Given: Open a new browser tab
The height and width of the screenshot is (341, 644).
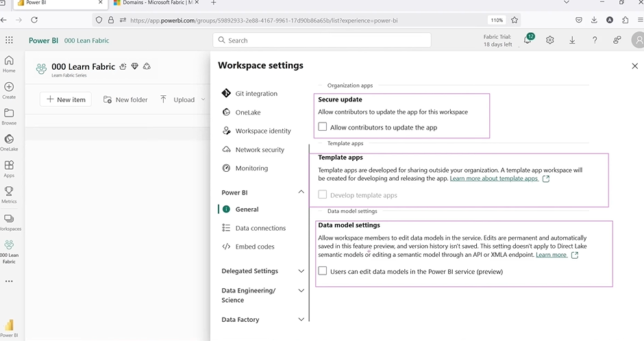Looking at the screenshot, I should (x=213, y=3).
